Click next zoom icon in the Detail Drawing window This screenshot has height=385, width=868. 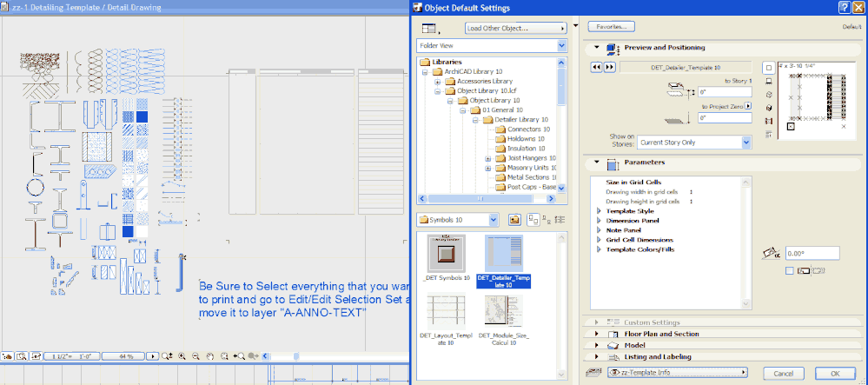tap(254, 356)
